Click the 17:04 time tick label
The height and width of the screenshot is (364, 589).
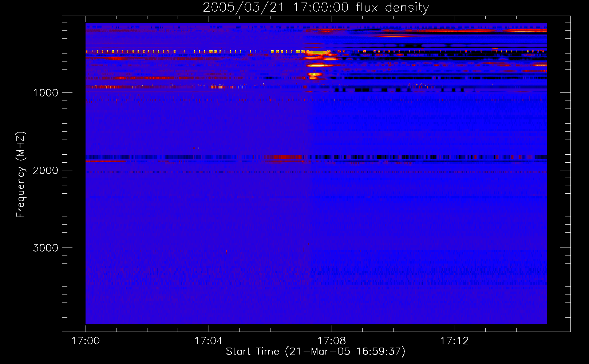(209, 341)
